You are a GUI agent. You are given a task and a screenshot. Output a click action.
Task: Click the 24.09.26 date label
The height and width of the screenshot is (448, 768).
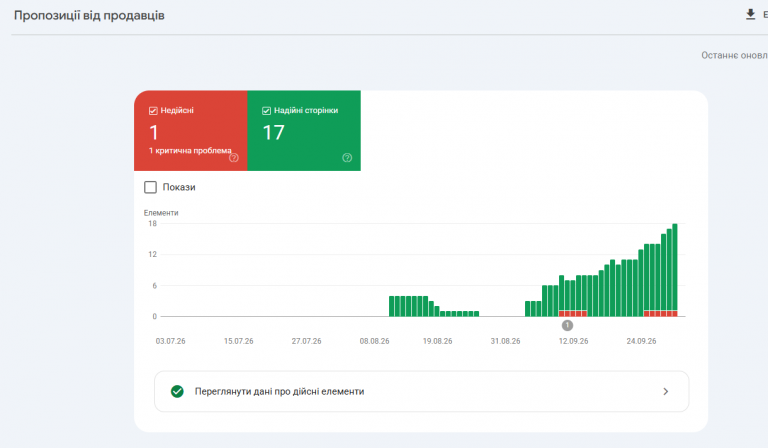[641, 341]
